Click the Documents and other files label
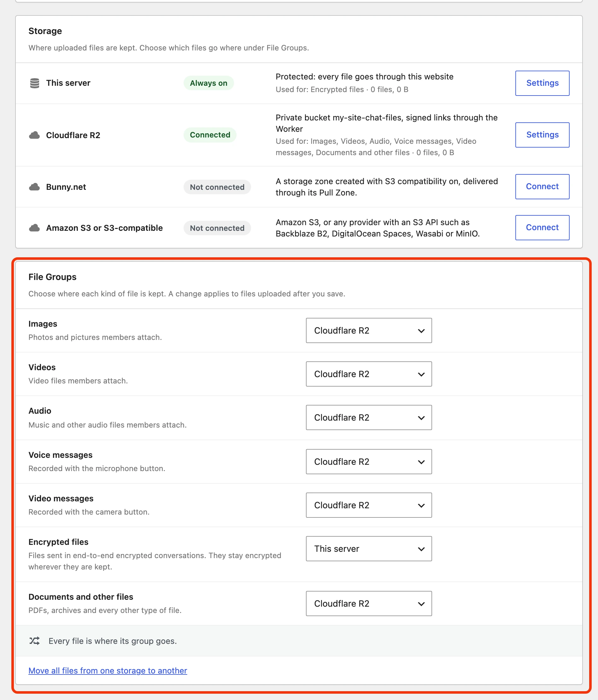The height and width of the screenshot is (700, 598). pos(81,597)
